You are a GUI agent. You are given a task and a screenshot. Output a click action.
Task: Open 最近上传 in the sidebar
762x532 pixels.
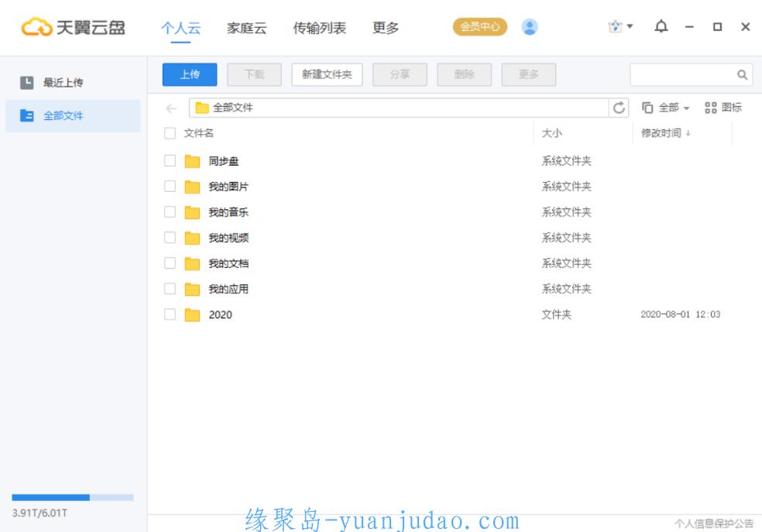(x=63, y=82)
